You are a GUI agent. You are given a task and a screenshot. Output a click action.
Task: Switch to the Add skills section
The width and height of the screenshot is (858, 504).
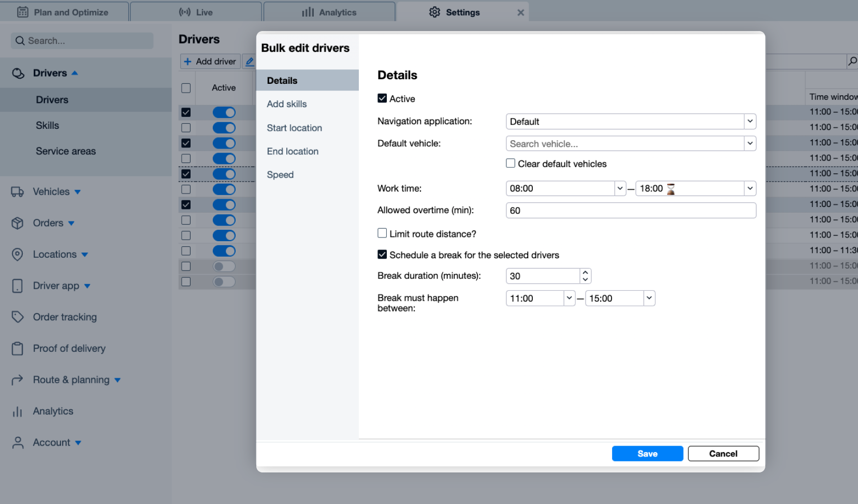pos(287,104)
